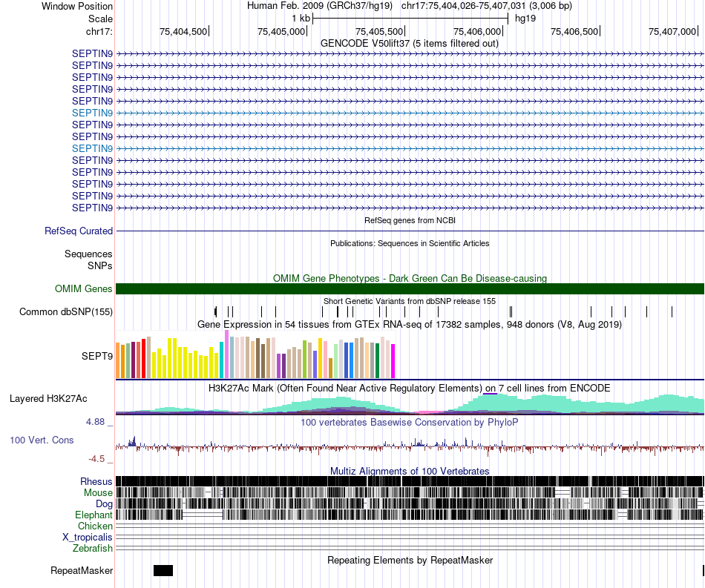Screen dimensions: 705x588
Task: Open the GTEx Gene Expression track title
Action: (x=410, y=324)
